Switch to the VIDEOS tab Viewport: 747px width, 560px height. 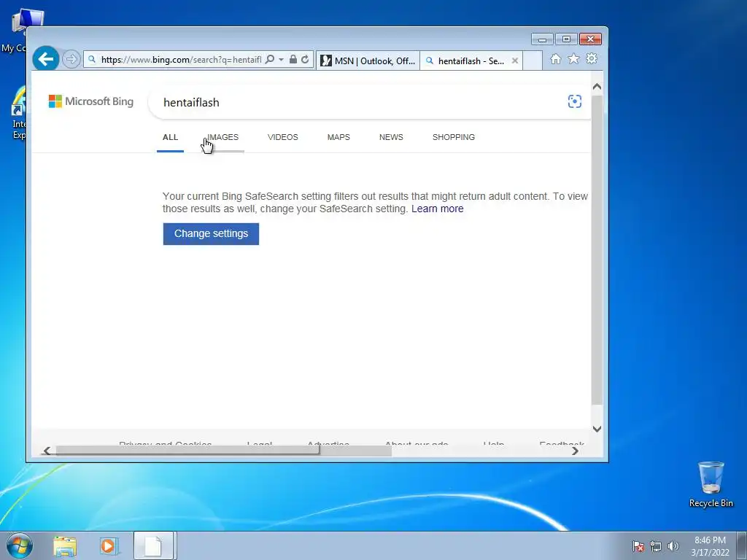click(282, 137)
